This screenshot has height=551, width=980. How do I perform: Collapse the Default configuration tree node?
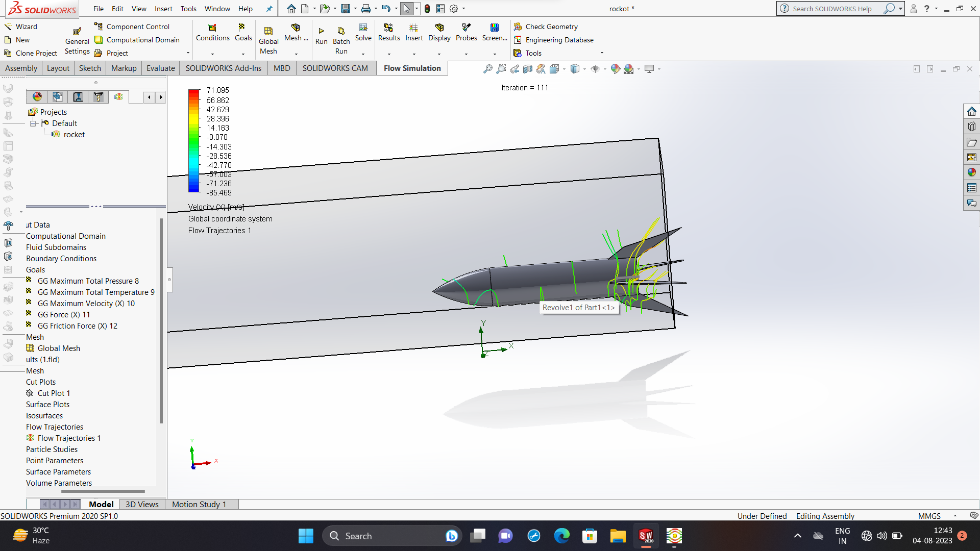point(33,123)
